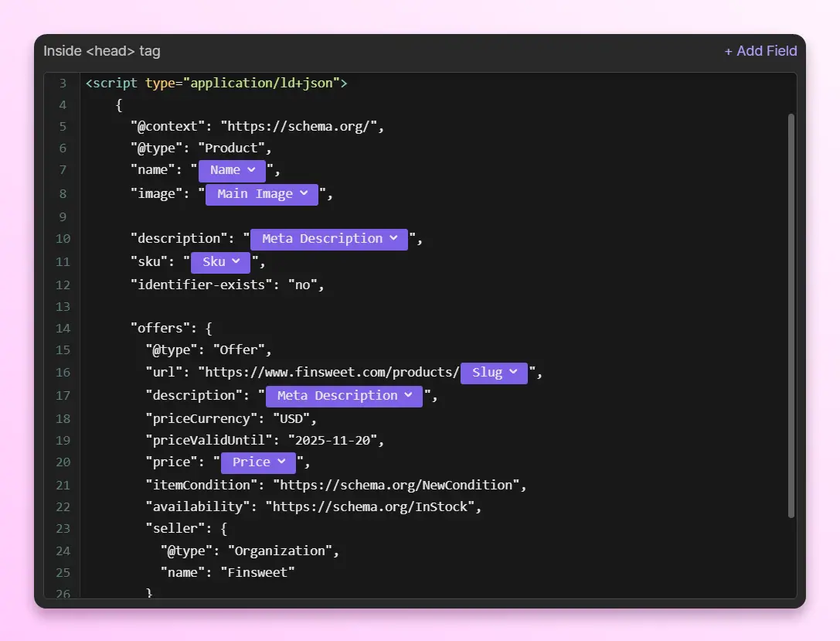This screenshot has height=641, width=840.
Task: Click the chevron on the Slug pill
Action: pos(515,373)
